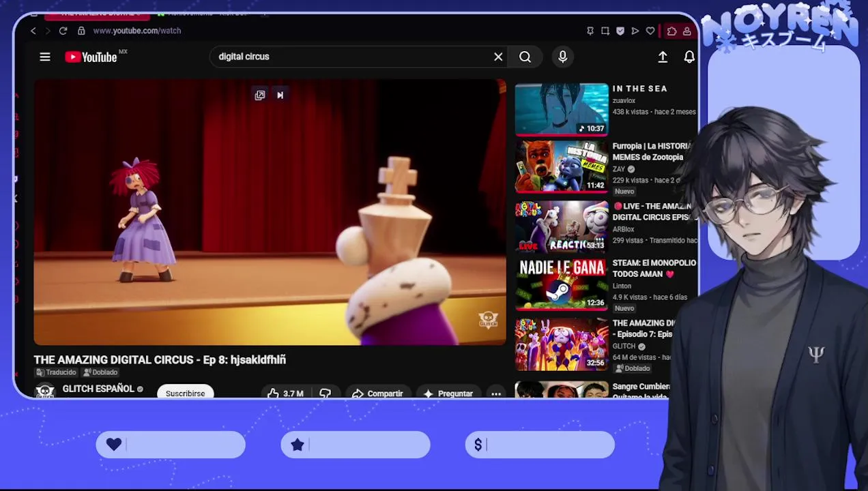Open GLITCH ESPAÑOL channel avatar
Image resolution: width=868 pixels, height=491 pixels.
45,391
